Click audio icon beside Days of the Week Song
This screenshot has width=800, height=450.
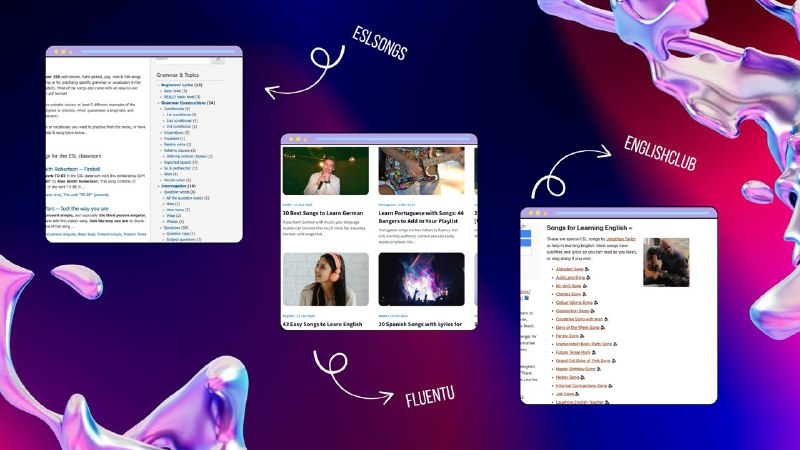(x=603, y=327)
